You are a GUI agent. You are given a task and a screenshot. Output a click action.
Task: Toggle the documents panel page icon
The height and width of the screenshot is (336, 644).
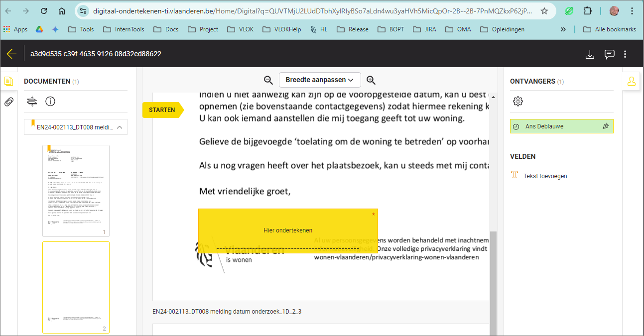pos(8,81)
